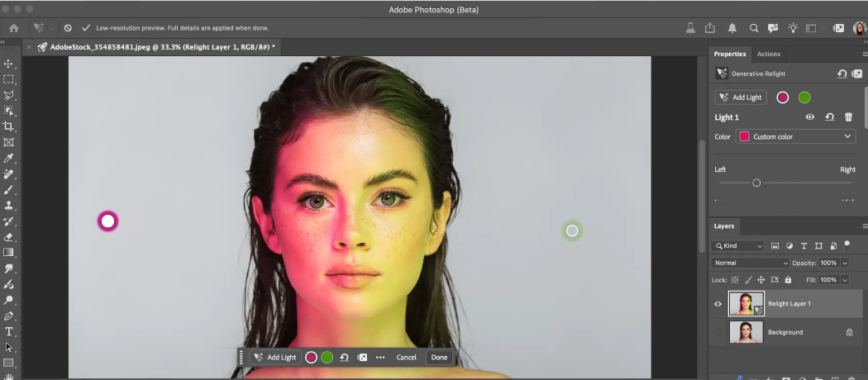Viewport: 868px width, 380px height.
Task: Filter for shape layers
Action: point(818,246)
